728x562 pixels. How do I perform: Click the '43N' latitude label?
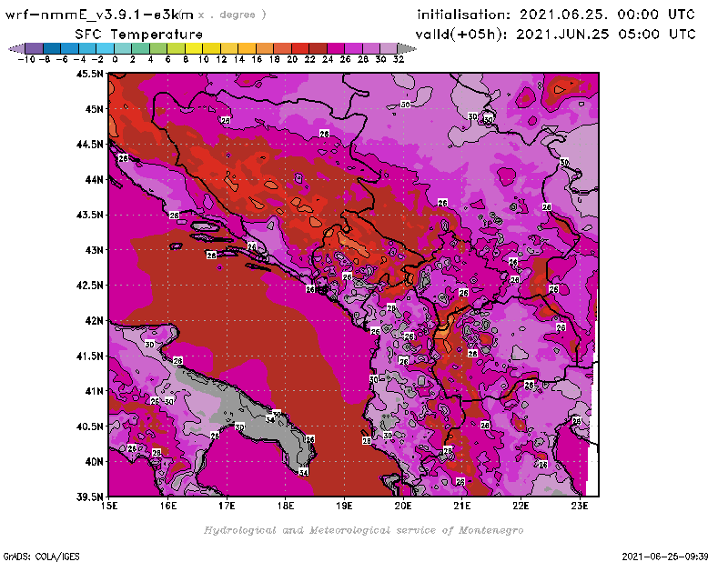click(95, 250)
